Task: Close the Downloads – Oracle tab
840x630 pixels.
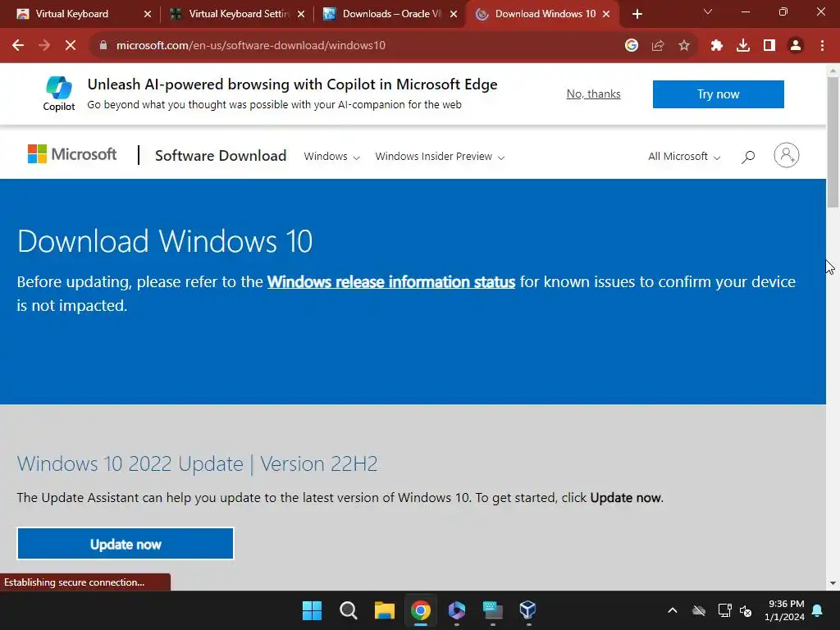Action: [x=454, y=14]
